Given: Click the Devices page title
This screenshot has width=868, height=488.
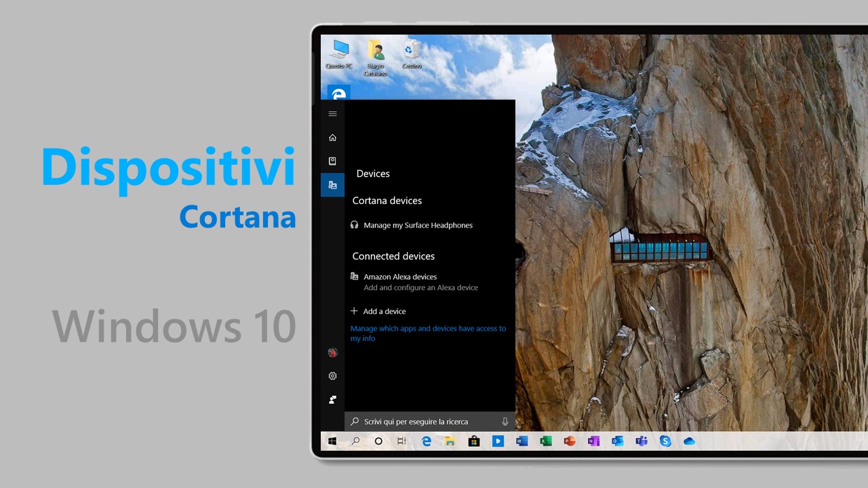Looking at the screenshot, I should tap(373, 174).
